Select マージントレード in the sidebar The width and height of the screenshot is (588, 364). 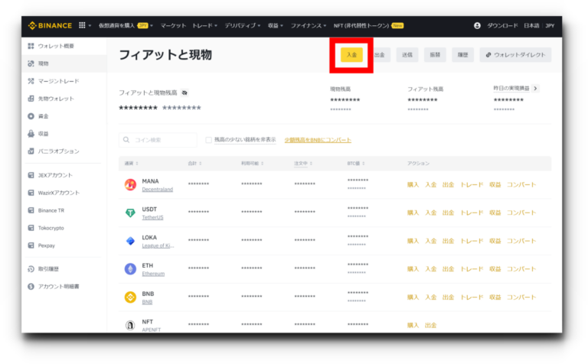[x=58, y=81]
